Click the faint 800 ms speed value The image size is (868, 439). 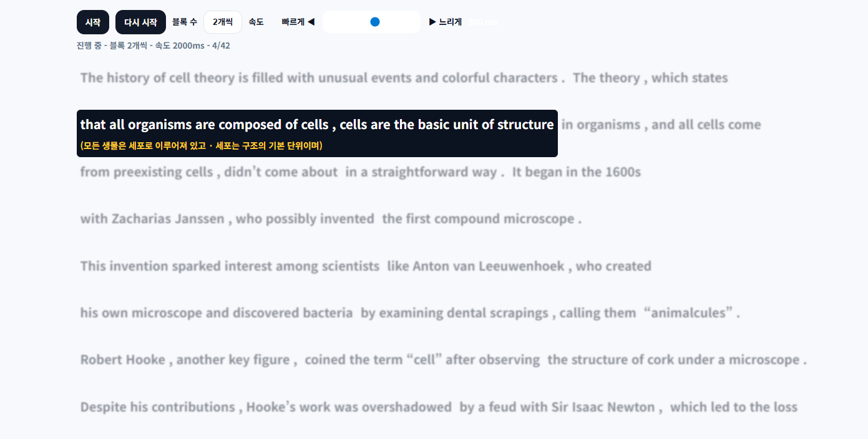[483, 22]
